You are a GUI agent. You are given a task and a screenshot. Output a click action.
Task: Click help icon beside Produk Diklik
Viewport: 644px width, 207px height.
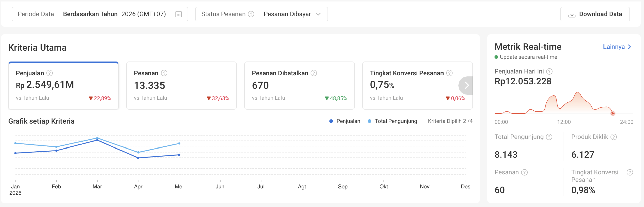click(614, 137)
